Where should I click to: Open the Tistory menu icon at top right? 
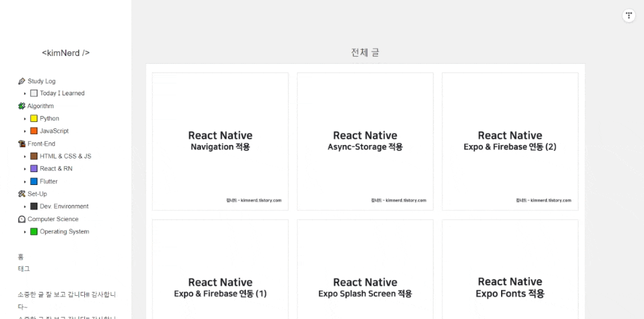coord(629,15)
